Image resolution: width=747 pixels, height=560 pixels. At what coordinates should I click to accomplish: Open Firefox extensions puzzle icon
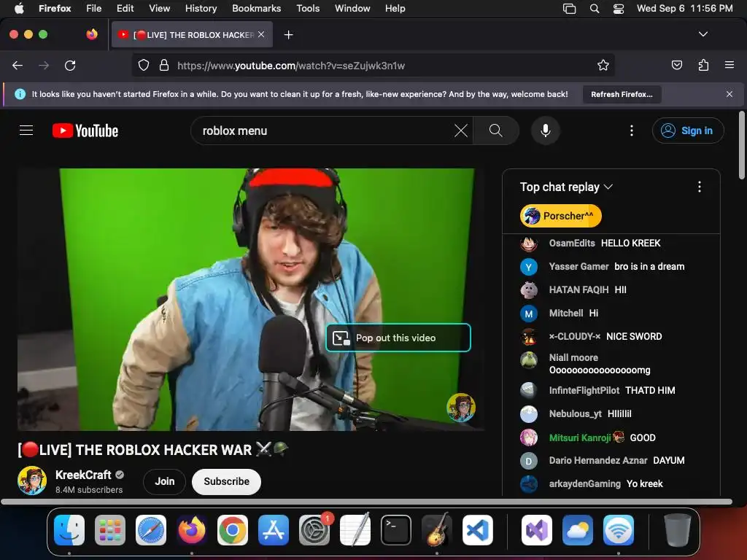[x=703, y=65]
